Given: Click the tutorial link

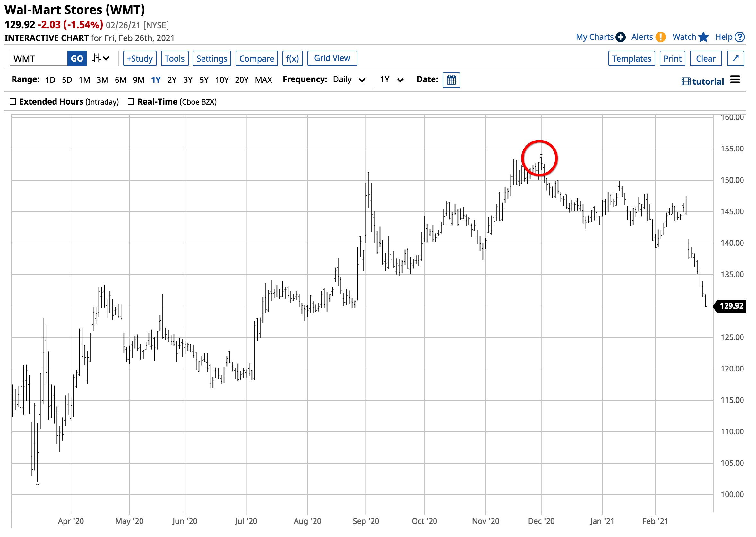Looking at the screenshot, I should [x=708, y=82].
